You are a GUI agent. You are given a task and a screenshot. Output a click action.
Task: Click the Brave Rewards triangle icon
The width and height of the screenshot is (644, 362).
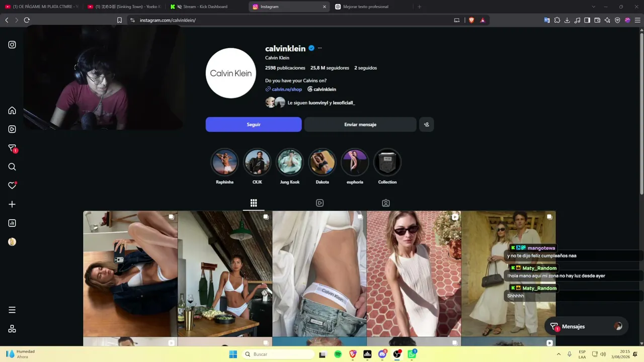[482, 20]
